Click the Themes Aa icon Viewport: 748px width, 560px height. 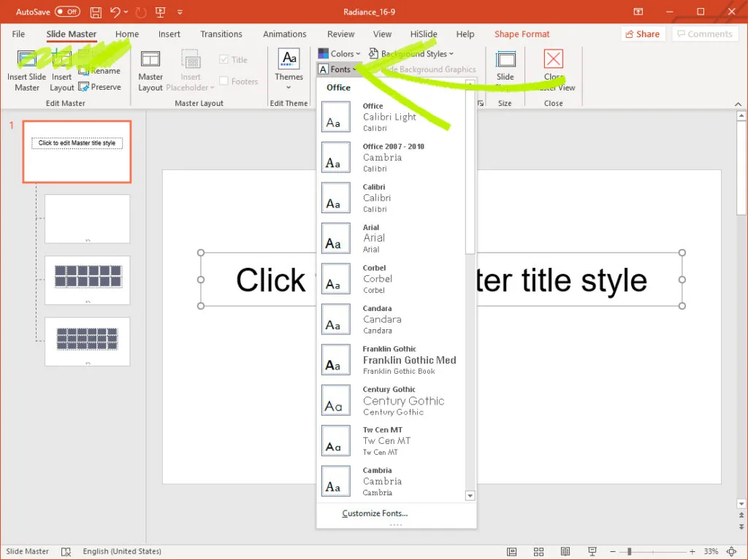point(289,59)
